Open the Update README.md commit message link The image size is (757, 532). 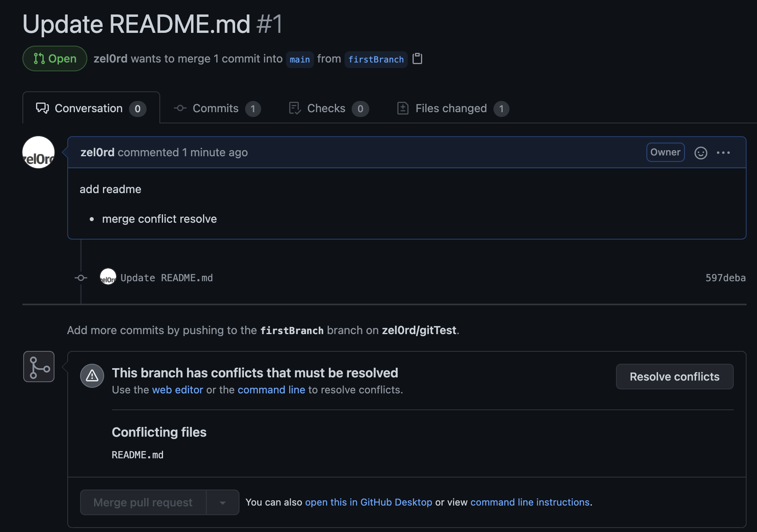167,278
